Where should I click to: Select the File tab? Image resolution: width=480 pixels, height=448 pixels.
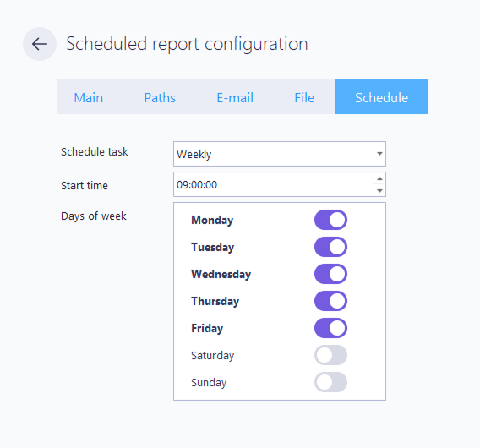tap(304, 97)
